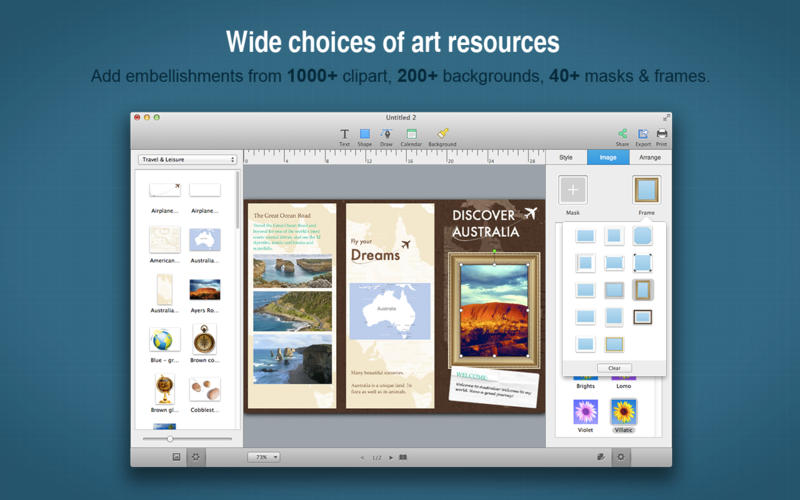Viewport: 800px width, 500px height.
Task: Add a mask with the Mask plus button
Action: (573, 190)
